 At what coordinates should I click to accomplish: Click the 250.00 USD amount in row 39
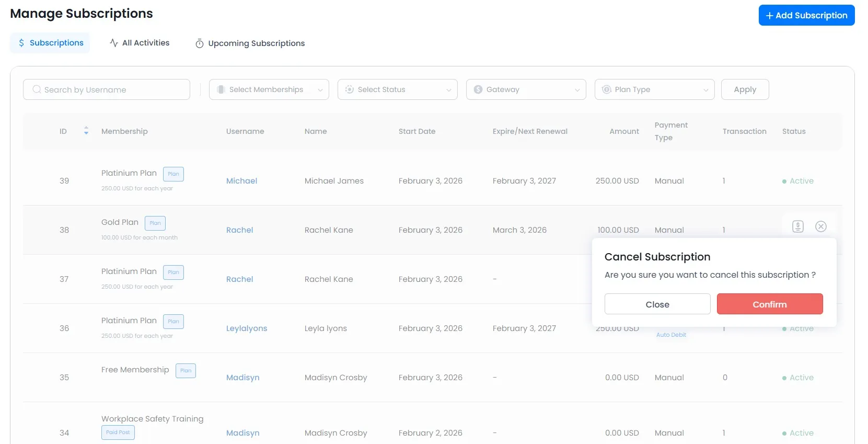[x=617, y=181]
